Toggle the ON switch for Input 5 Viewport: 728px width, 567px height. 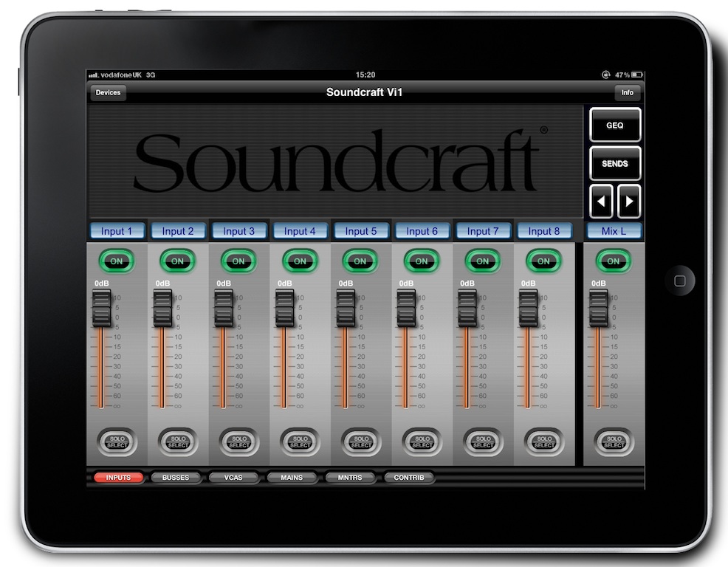(360, 261)
